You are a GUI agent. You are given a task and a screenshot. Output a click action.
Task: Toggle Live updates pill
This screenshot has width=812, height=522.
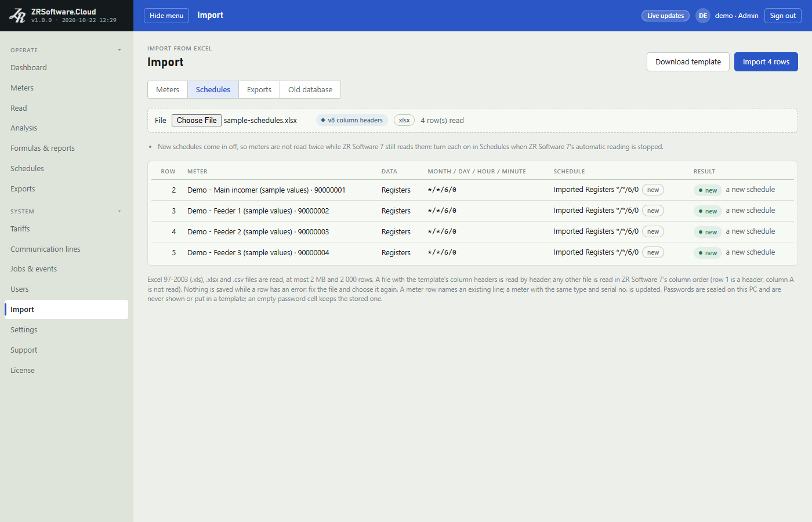coord(665,16)
